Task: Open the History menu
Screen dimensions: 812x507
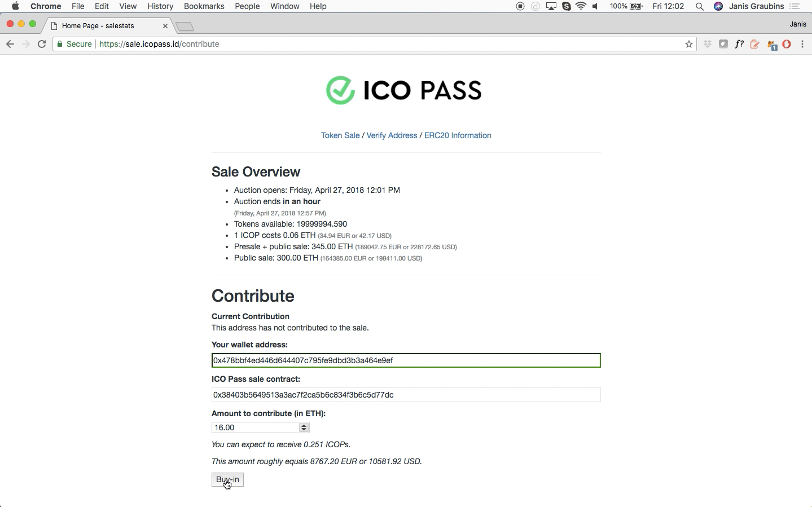Action: tap(160, 6)
